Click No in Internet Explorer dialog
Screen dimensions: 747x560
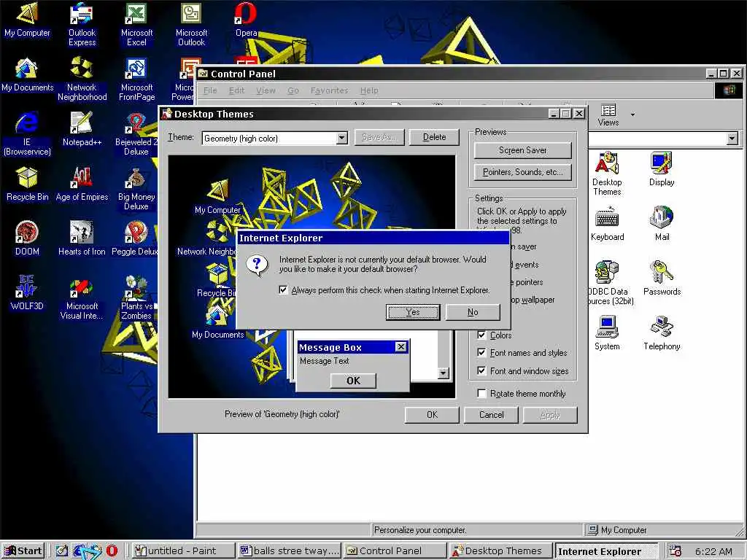click(473, 312)
